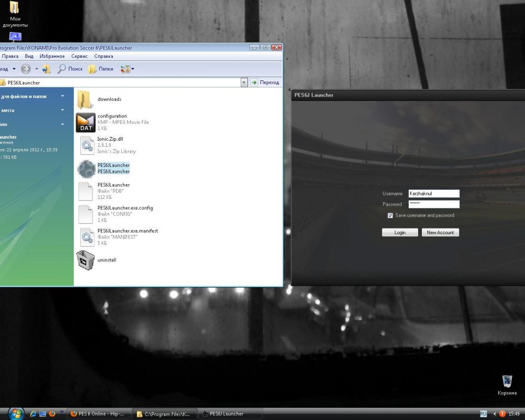Select PES6JLauncher.exe.manifest file name
This screenshot has height=420, width=525.
(128, 231)
